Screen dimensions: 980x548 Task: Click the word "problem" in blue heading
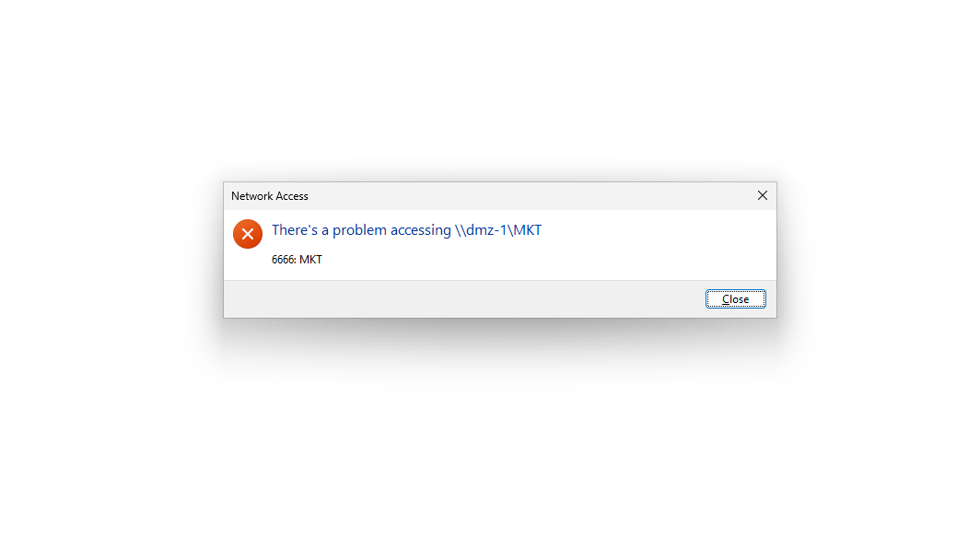(359, 230)
